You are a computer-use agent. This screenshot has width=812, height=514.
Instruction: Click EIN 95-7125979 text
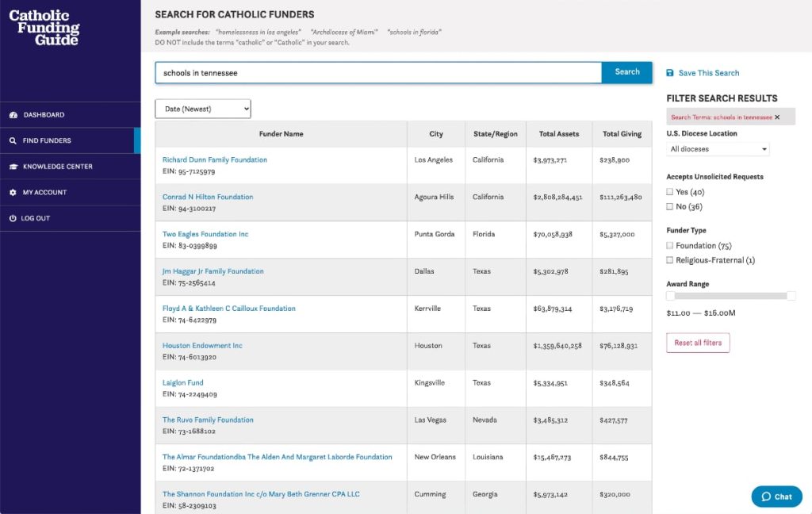coord(189,171)
